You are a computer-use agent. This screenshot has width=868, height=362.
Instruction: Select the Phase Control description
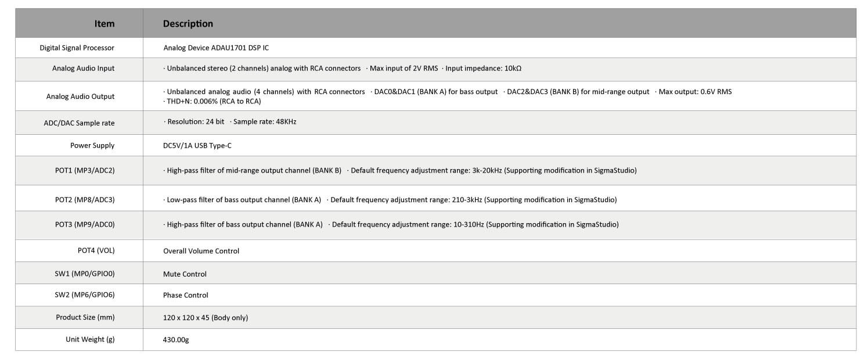point(185,295)
